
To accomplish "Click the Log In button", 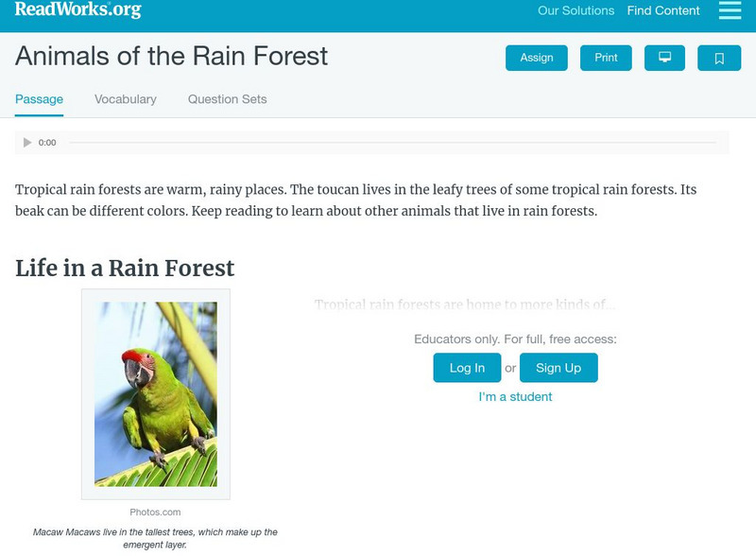I will click(x=467, y=368).
